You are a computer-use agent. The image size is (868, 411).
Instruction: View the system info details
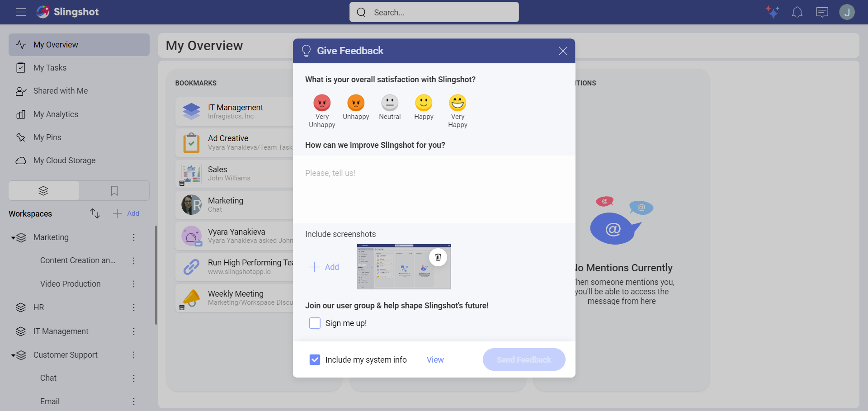(x=435, y=360)
